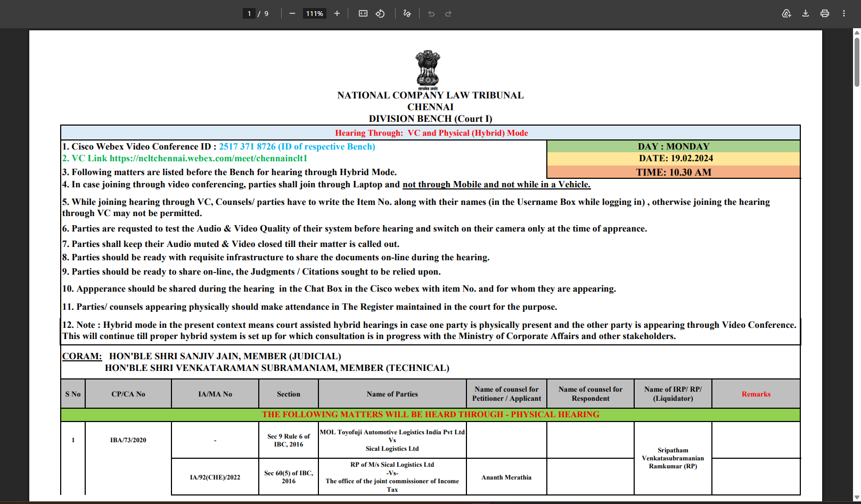Save the PDF to Google Drive
The image size is (861, 504).
[x=786, y=13]
